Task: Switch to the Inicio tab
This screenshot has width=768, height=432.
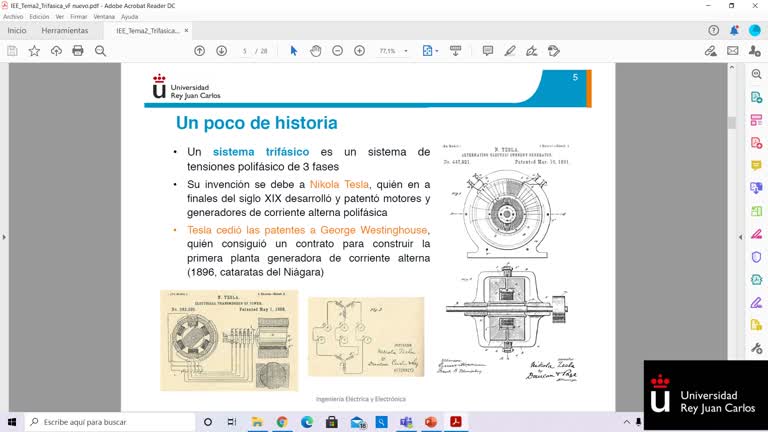Action: click(17, 30)
